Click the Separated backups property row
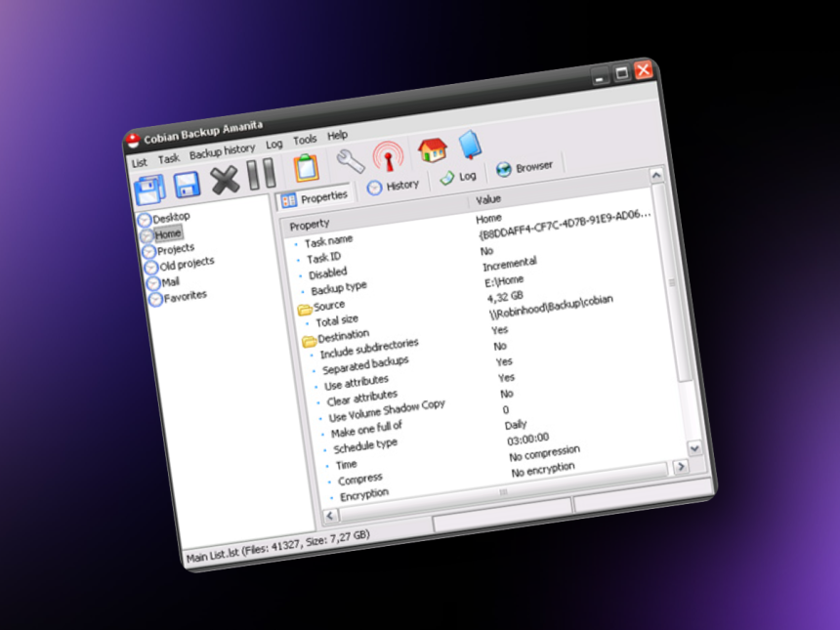The height and width of the screenshot is (630, 840). point(365,365)
